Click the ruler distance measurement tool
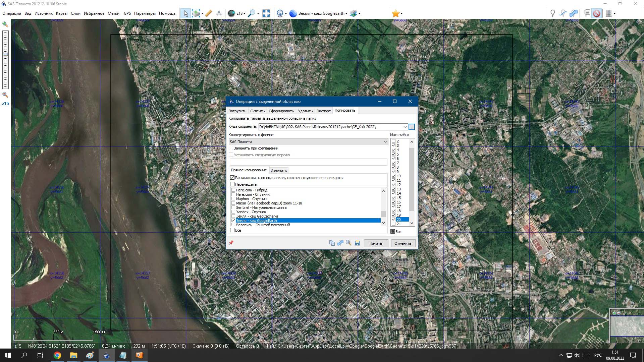Viewport: 644px width, 362px height. (x=208, y=13)
